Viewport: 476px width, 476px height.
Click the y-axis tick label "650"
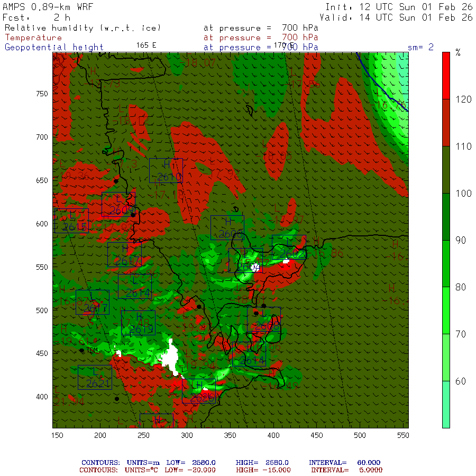(x=42, y=180)
